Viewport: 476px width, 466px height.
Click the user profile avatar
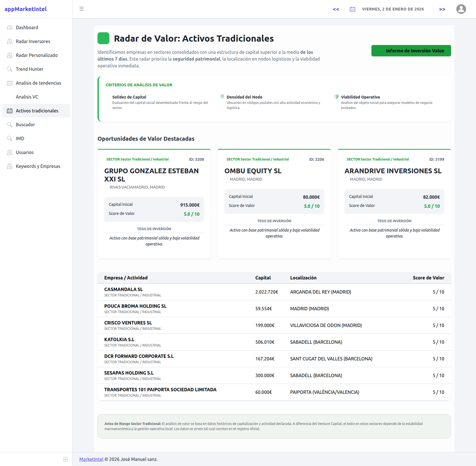tap(461, 9)
